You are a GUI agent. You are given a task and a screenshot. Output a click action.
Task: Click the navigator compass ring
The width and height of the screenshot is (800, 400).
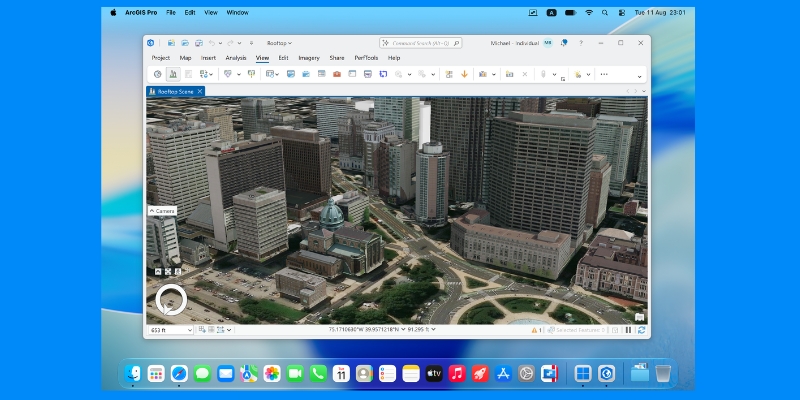(x=171, y=299)
